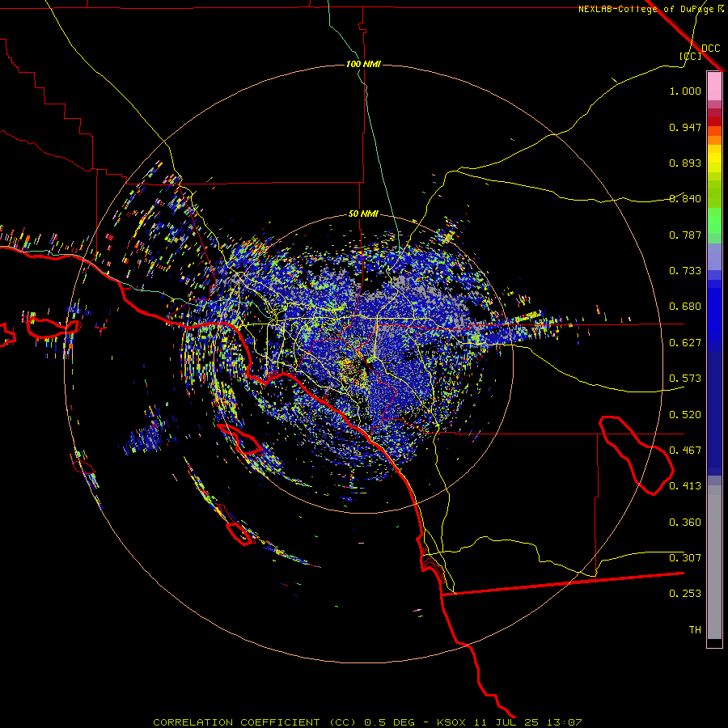Pick the red band of the color scale
This screenshot has width=728, height=728.
714,121
